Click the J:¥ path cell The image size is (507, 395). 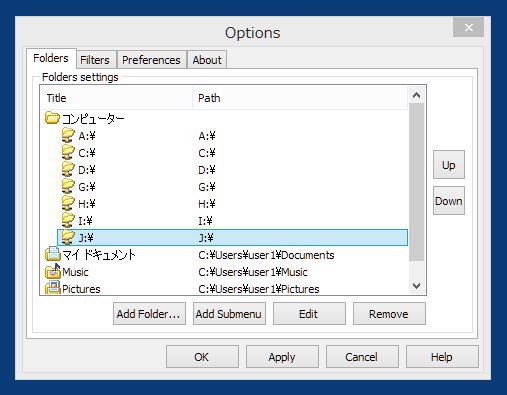(x=206, y=238)
